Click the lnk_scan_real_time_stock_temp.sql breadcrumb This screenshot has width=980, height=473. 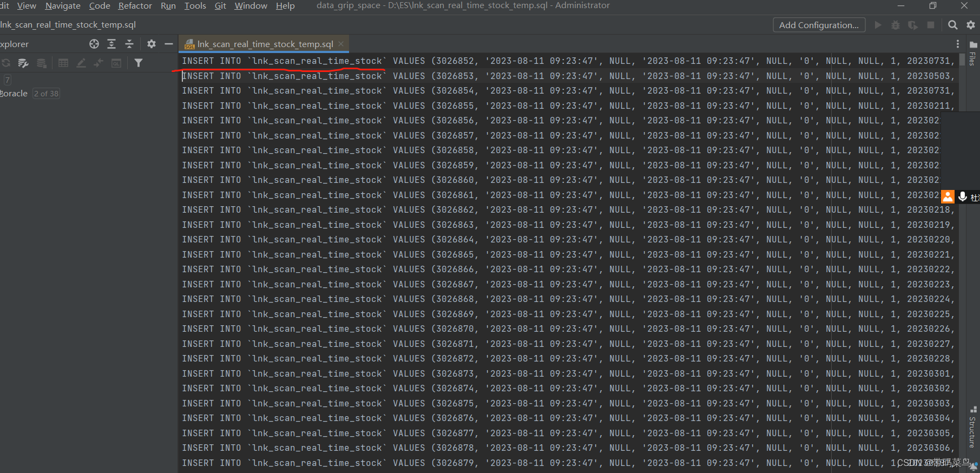coord(68,24)
